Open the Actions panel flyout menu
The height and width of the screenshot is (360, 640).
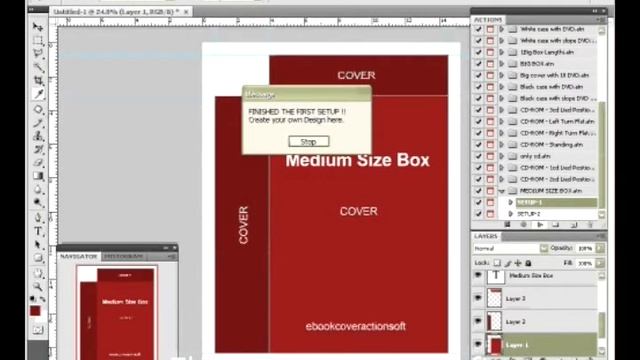601,20
